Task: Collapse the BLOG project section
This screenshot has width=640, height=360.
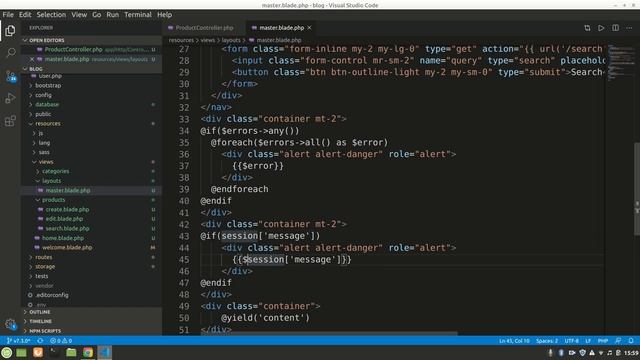Action: click(92, 69)
